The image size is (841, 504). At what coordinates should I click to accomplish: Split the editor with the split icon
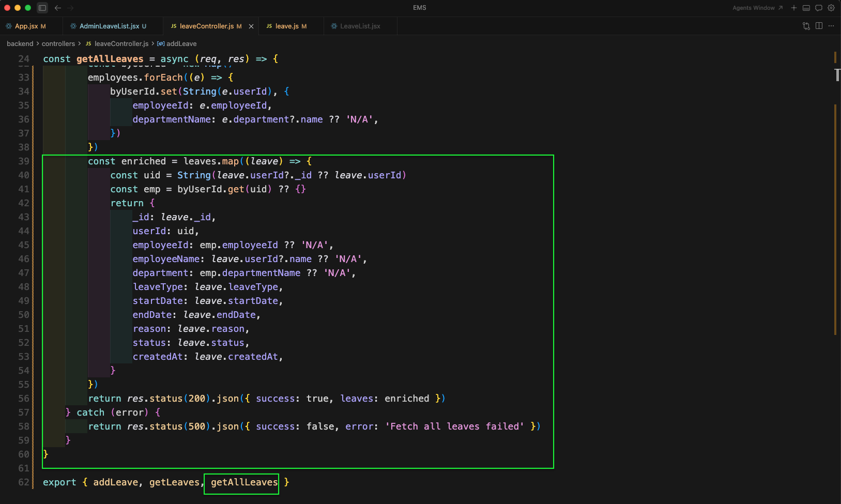819,26
